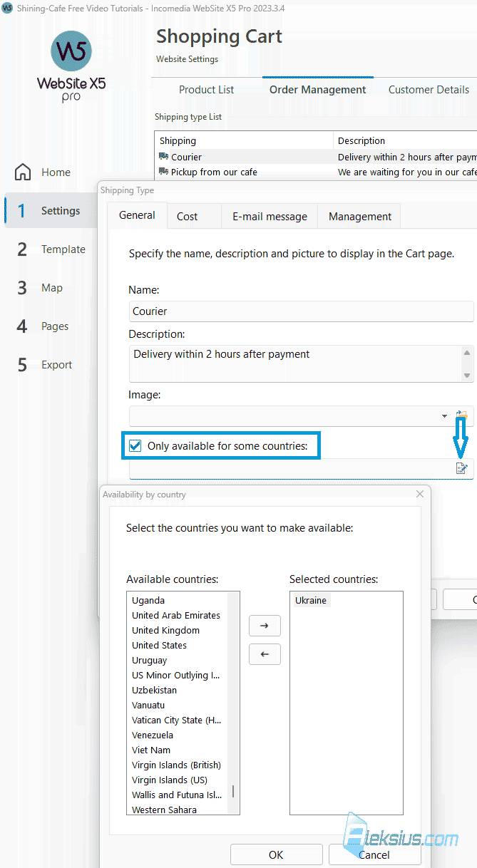Click the Shipping column header
This screenshot has width=477, height=868.
click(x=244, y=140)
